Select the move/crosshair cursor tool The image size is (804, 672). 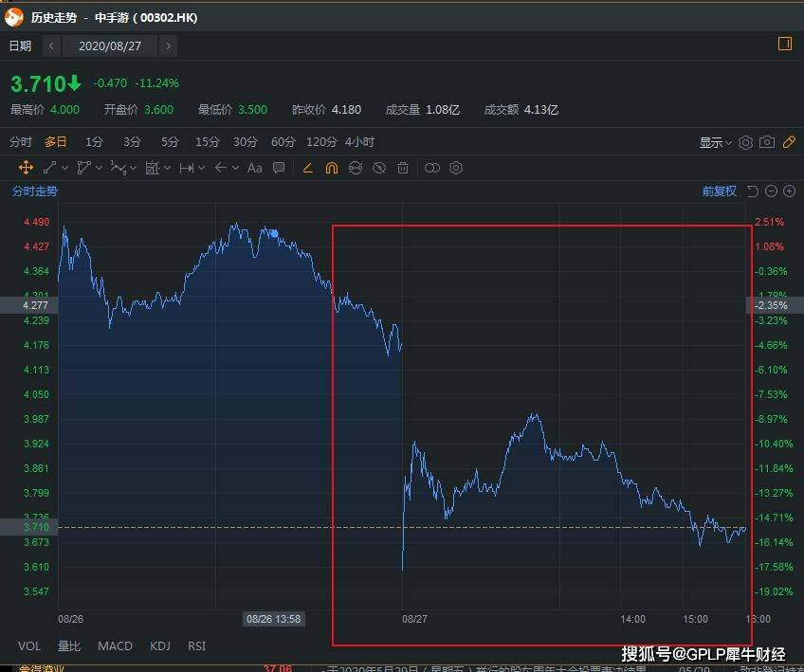(x=26, y=168)
